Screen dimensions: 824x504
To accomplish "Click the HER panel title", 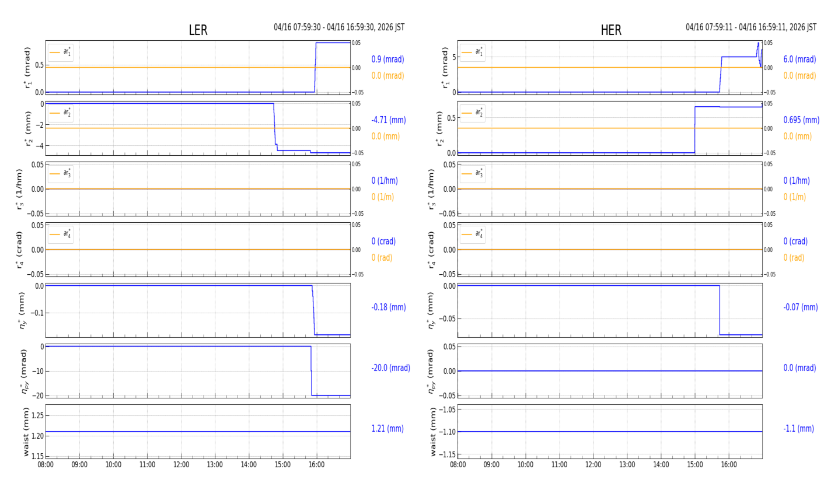I will tap(610, 30).
